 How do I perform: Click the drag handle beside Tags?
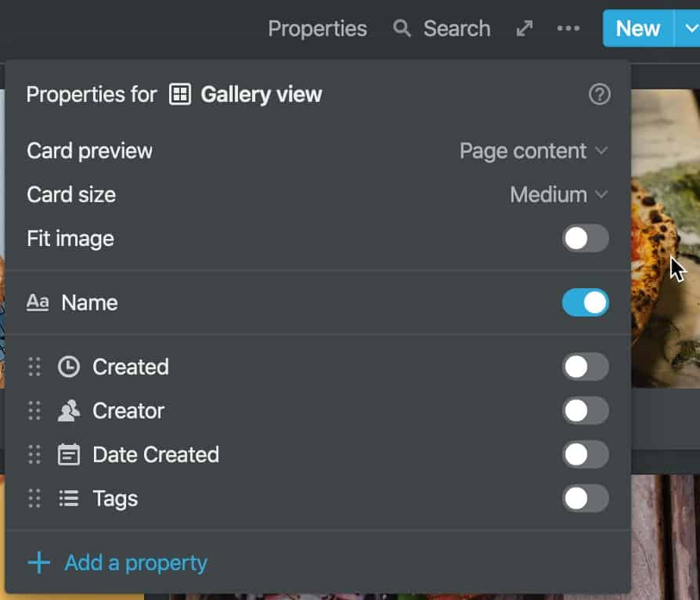click(x=34, y=498)
